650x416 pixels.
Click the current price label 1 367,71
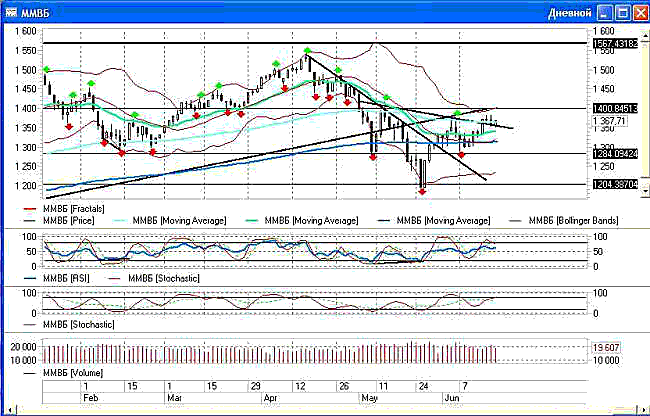coord(610,121)
